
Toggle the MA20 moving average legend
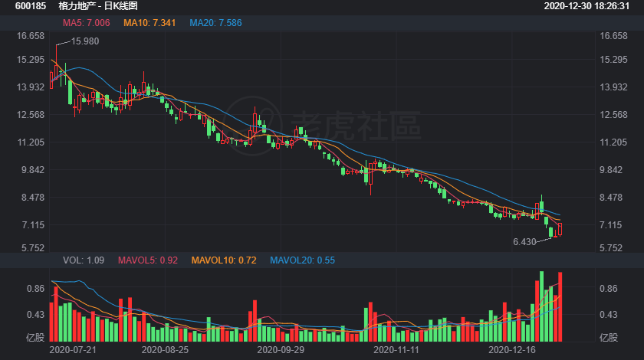(x=215, y=23)
